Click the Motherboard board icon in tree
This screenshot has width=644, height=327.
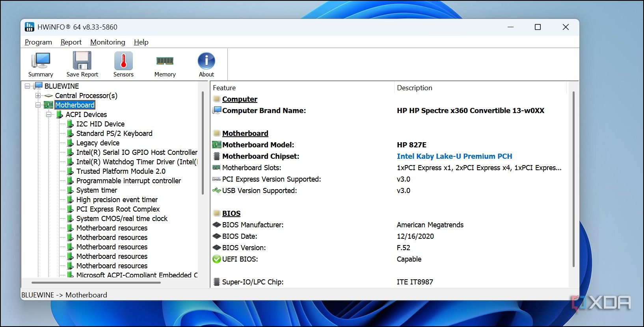click(48, 105)
